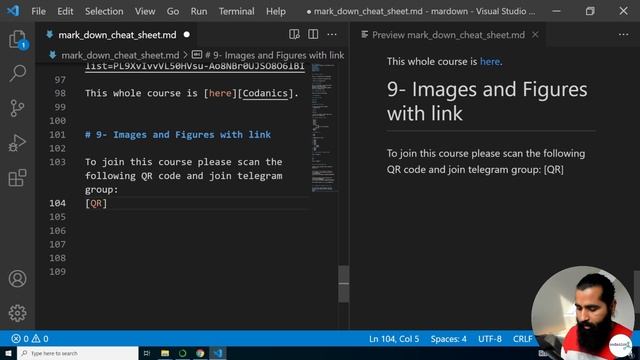This screenshot has height=360, width=640.
Task: Open Chrome from the taskbar
Action: 200,353
